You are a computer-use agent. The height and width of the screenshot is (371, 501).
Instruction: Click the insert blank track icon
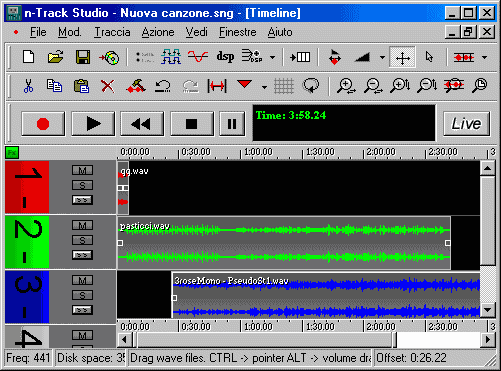pos(300,57)
